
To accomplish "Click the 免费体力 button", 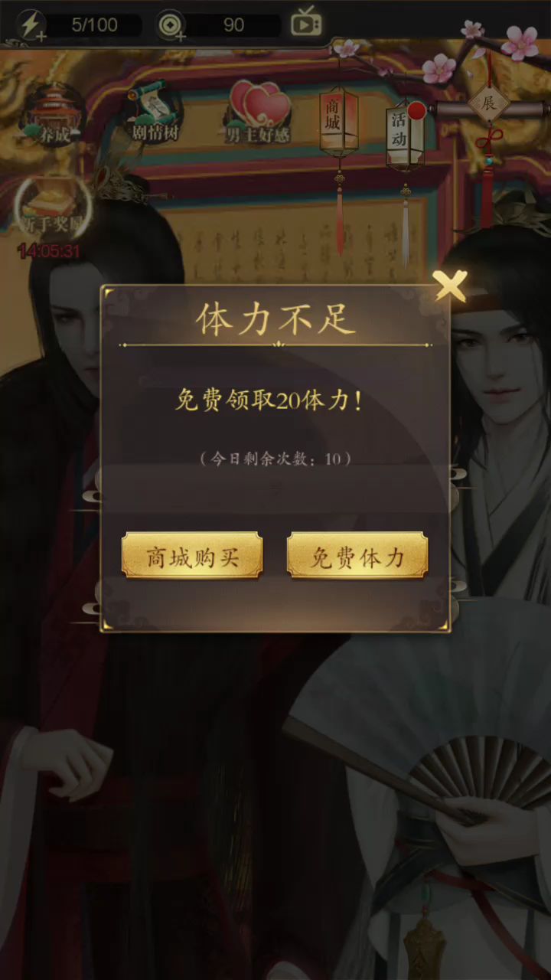I will tap(357, 557).
